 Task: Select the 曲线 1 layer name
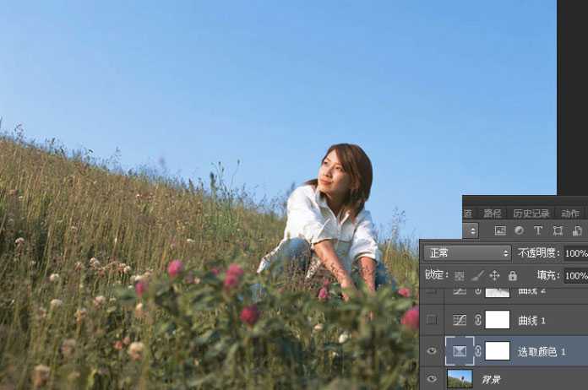point(531,321)
